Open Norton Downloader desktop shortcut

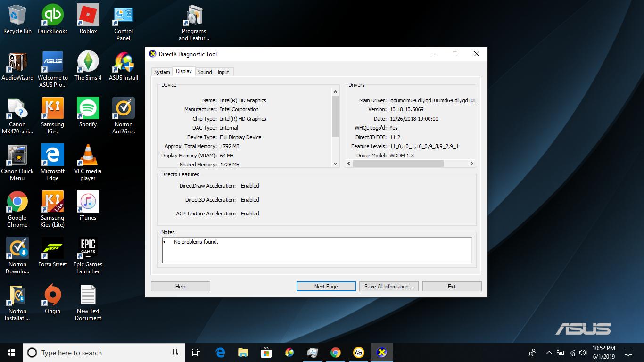point(17,255)
